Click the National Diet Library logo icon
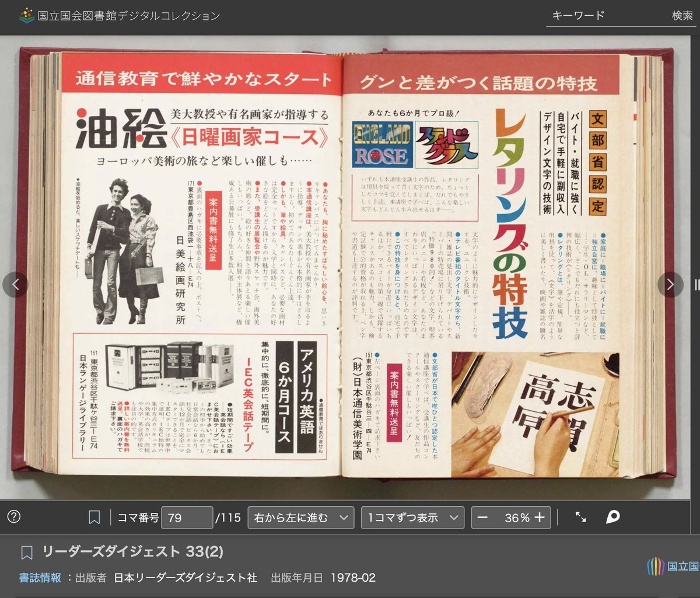Screen dimensions: 700x598 click(x=26, y=16)
